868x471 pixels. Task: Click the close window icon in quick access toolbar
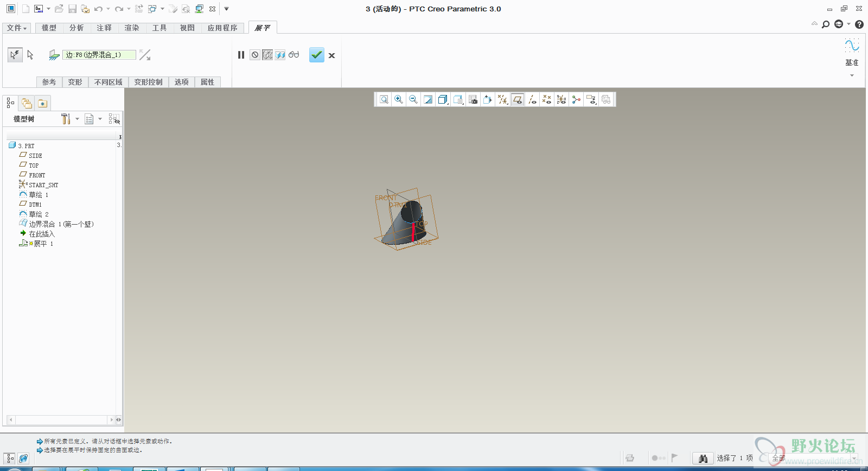(213, 9)
